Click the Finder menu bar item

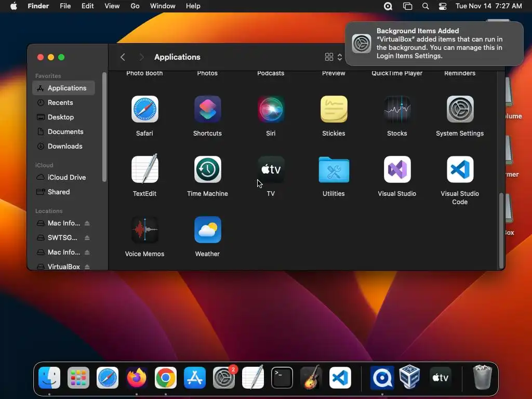38,6
